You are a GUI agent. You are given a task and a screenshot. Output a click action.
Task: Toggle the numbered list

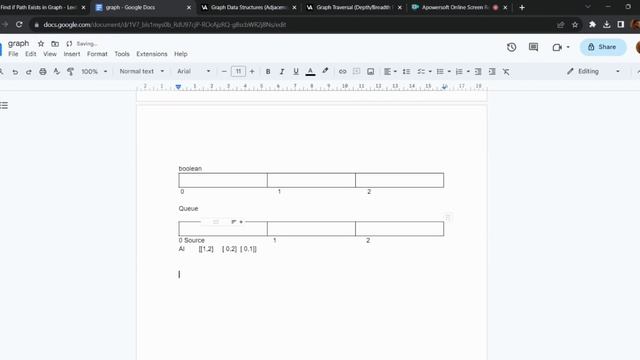coord(459,71)
